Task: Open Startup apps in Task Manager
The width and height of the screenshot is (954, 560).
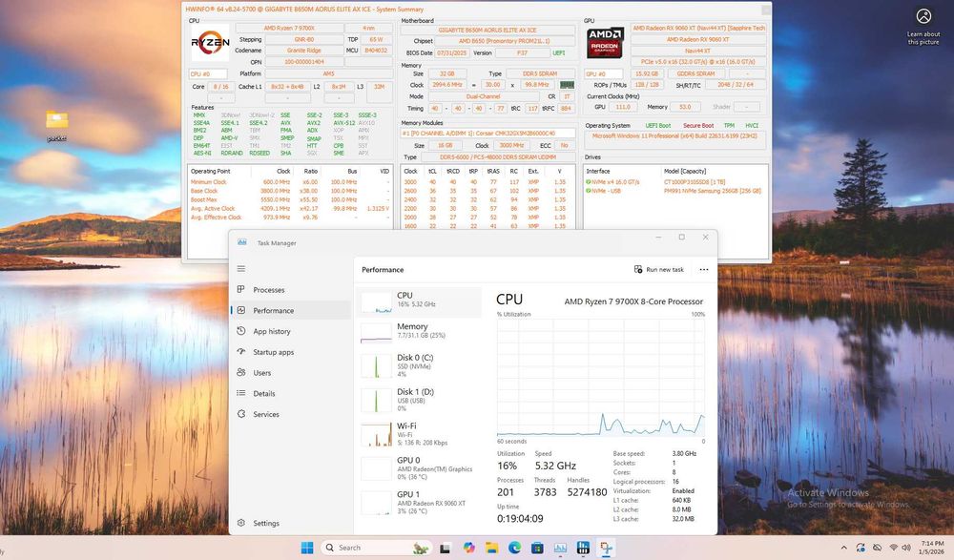Action: pyautogui.click(x=291, y=352)
